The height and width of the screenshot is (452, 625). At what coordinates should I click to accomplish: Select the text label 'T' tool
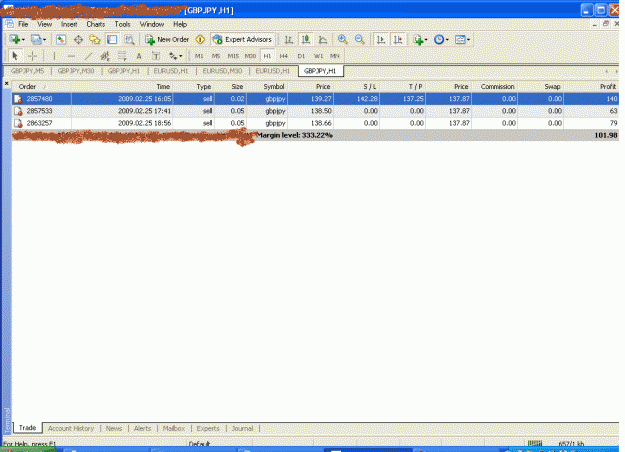tap(156, 56)
